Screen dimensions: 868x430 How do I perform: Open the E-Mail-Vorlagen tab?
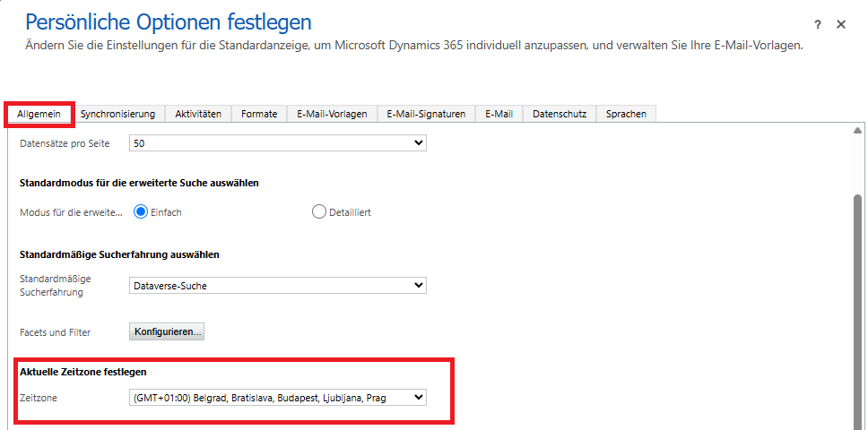(x=332, y=114)
